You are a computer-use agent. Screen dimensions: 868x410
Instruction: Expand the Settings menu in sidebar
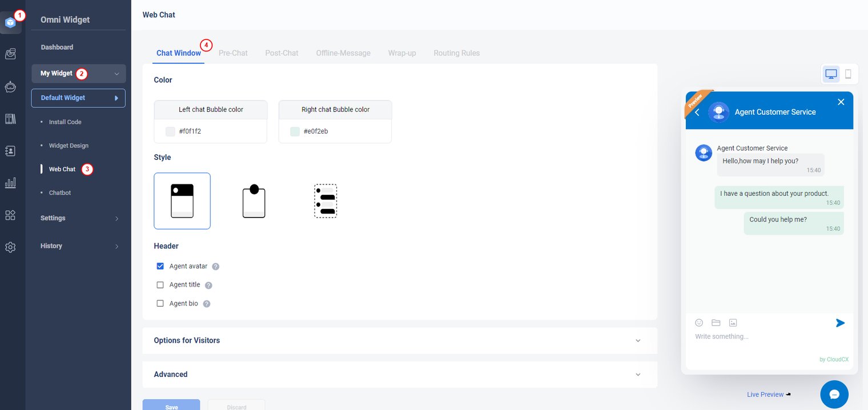79,218
